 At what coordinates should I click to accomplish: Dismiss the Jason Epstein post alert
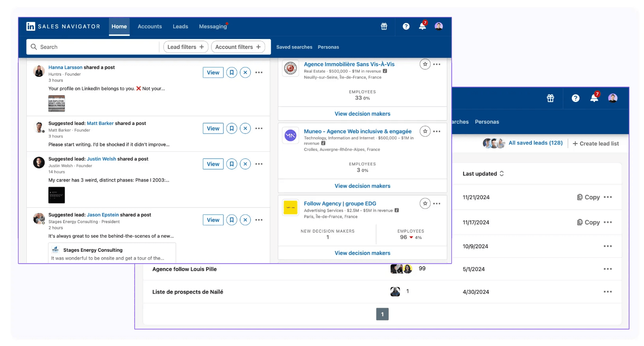245,220
